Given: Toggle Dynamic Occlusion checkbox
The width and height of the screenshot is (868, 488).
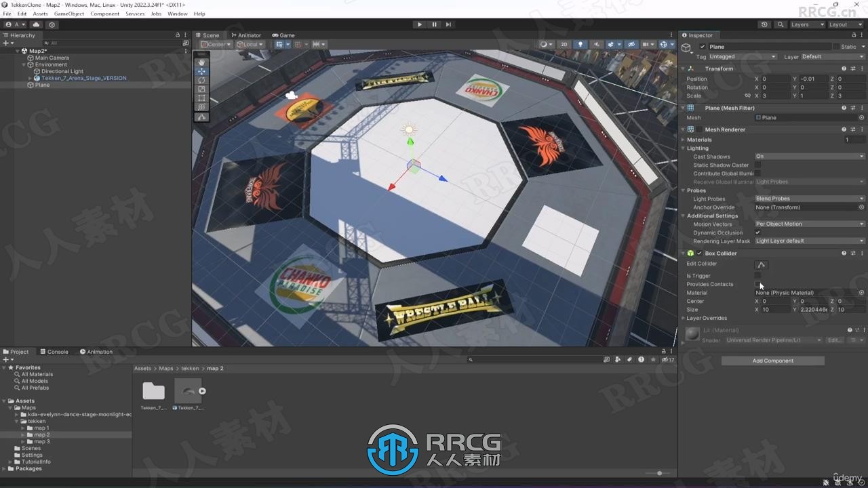Looking at the screenshot, I should [758, 232].
